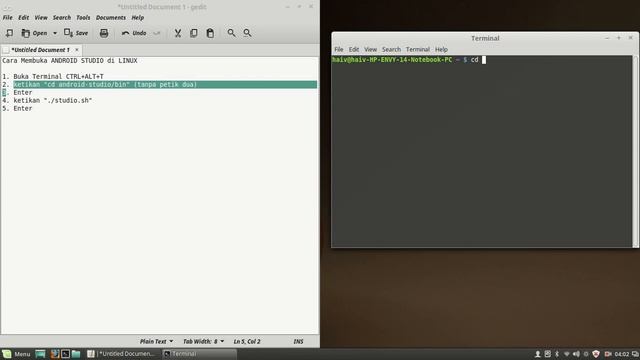This screenshot has width=640, height=360.
Task: Click the Terminal window title bar
Action: pos(485,38)
